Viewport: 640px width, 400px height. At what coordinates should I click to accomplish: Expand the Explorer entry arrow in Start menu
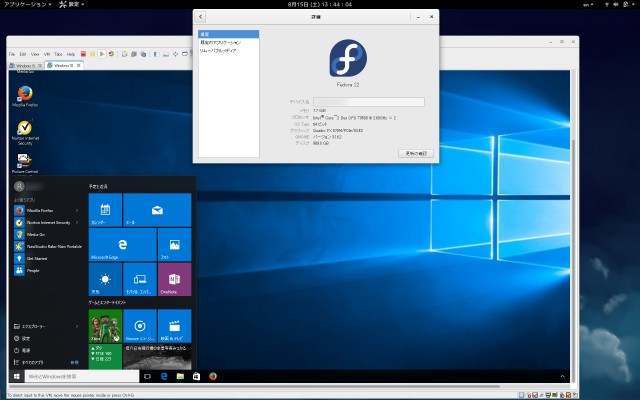(x=77, y=327)
